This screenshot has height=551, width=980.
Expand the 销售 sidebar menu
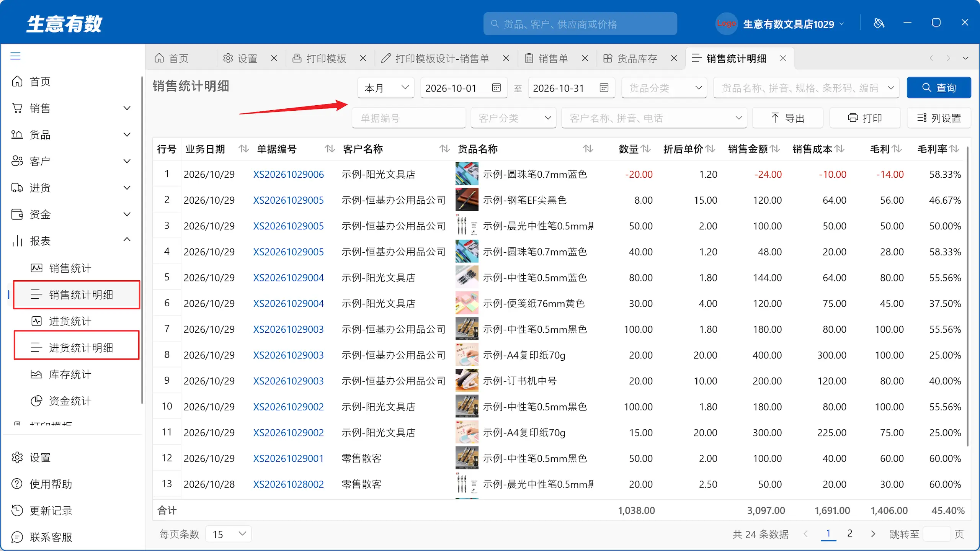tap(127, 108)
